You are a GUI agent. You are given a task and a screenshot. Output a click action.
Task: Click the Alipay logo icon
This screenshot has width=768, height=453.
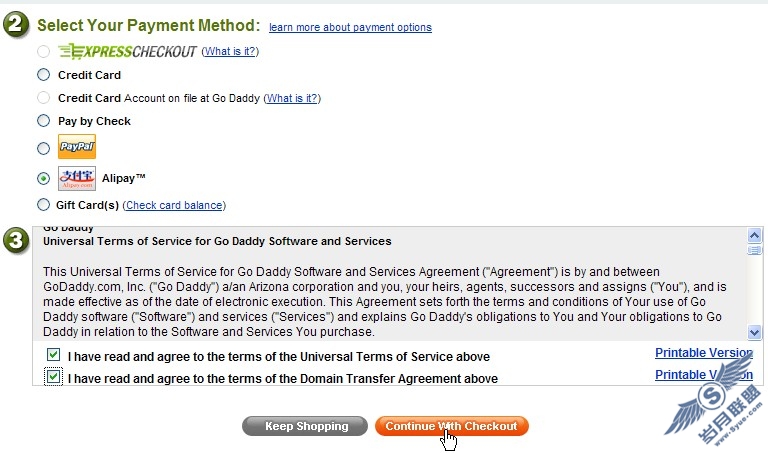click(77, 178)
